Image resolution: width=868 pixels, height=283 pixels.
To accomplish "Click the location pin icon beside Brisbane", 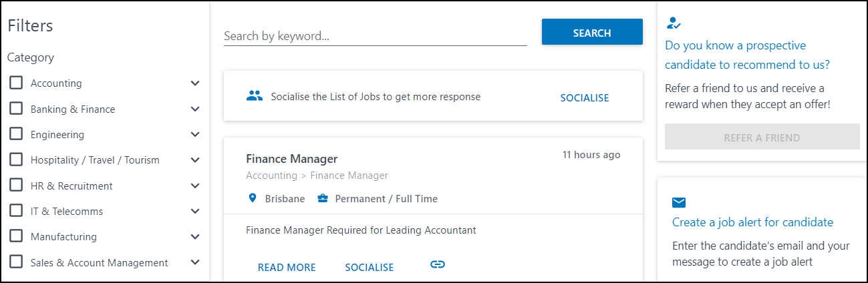I will tap(253, 198).
